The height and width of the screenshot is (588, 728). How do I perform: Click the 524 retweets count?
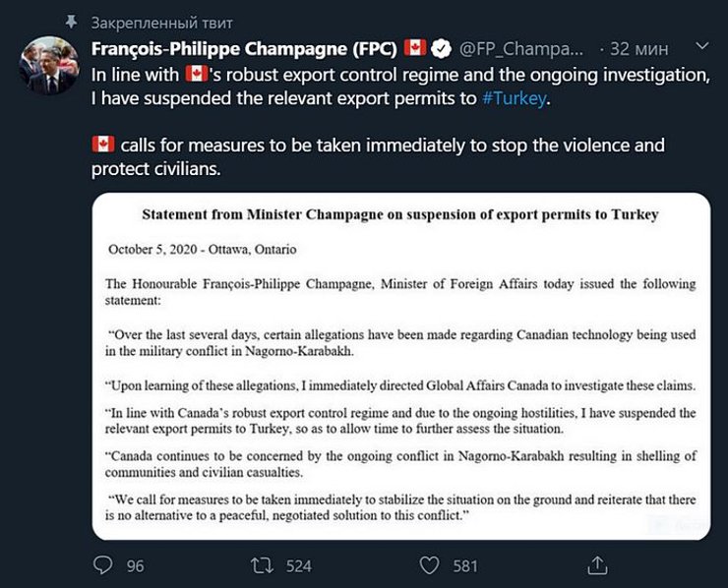point(298,565)
